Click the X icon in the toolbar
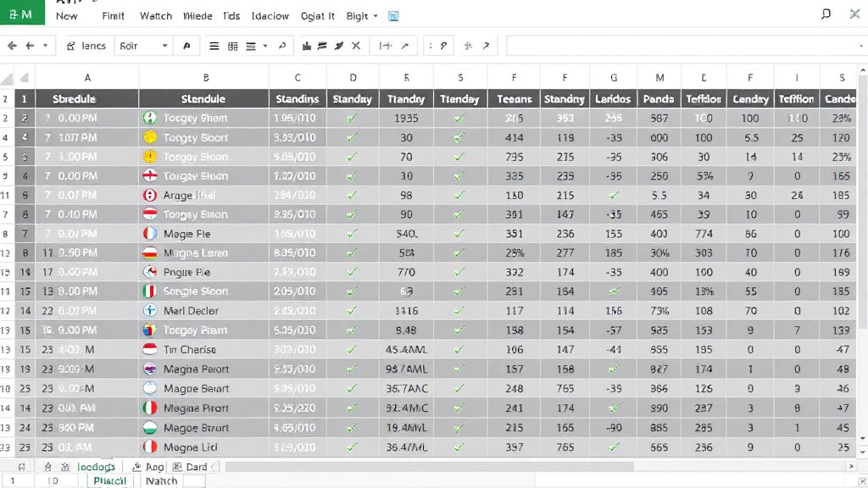The width and height of the screenshot is (868, 488). coord(356,46)
